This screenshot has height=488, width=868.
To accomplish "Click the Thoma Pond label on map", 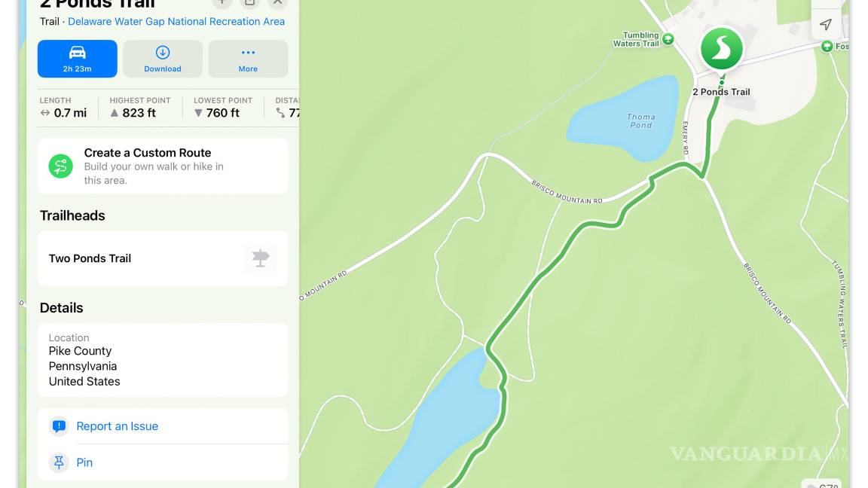I will [641, 121].
